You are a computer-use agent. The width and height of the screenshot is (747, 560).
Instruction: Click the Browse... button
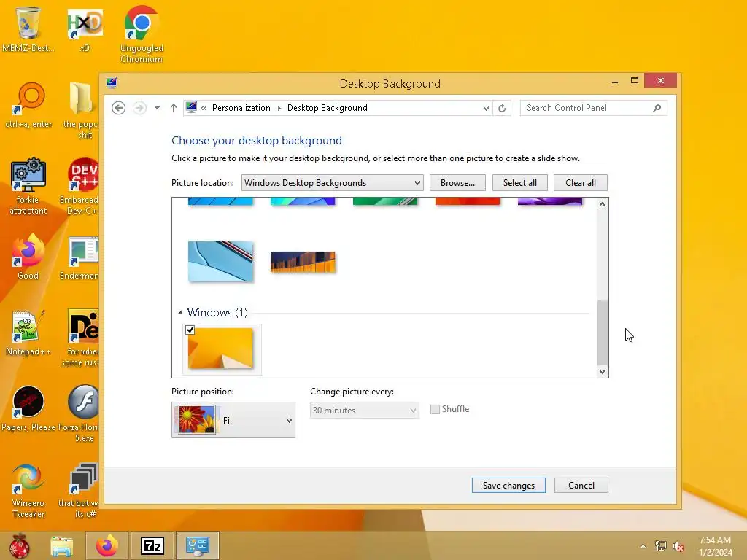click(x=457, y=183)
